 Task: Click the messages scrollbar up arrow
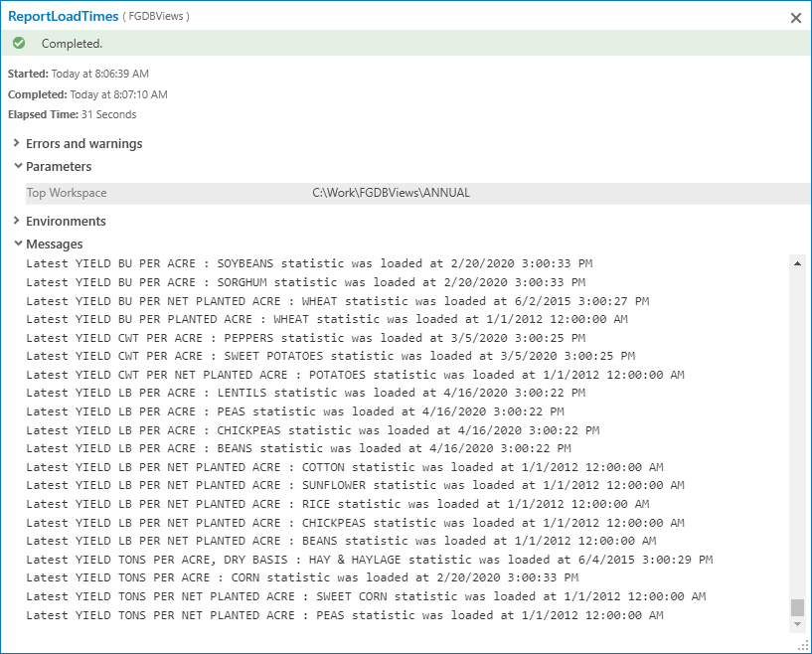point(797,263)
